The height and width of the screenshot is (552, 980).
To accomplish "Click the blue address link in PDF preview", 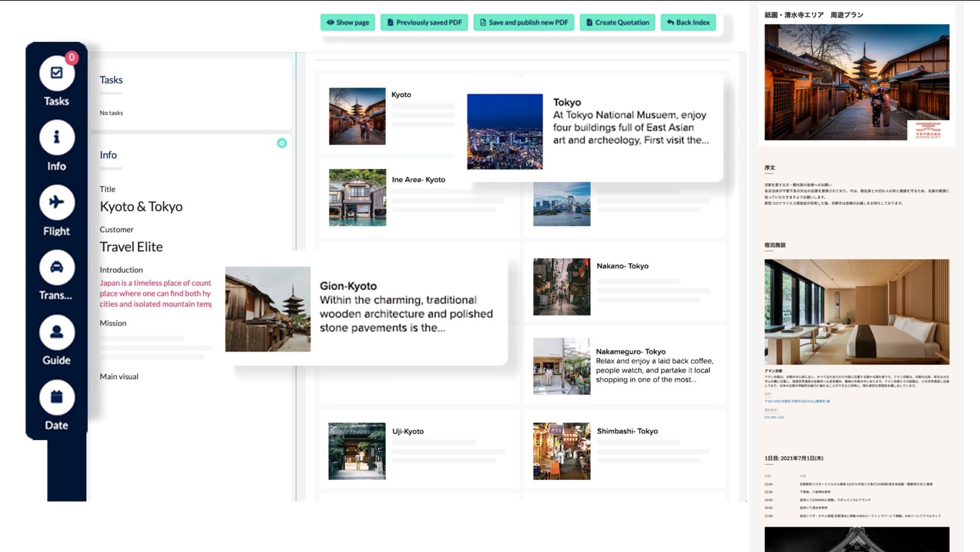I will coord(797,401).
